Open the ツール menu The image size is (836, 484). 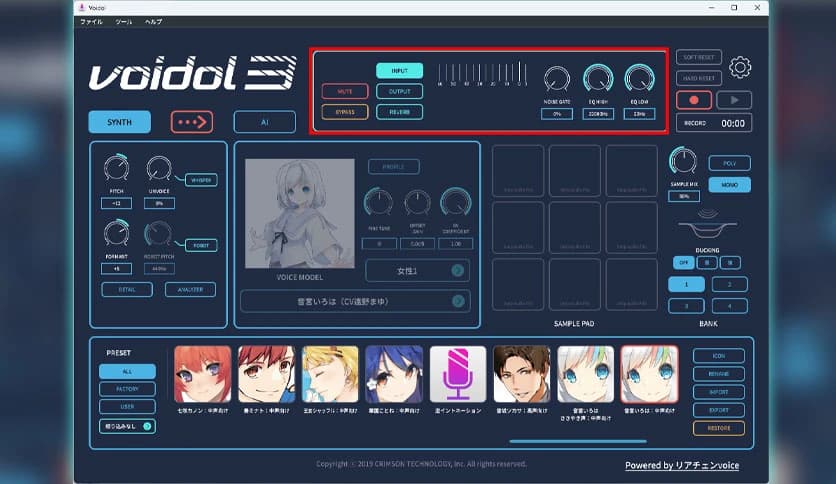(x=123, y=22)
